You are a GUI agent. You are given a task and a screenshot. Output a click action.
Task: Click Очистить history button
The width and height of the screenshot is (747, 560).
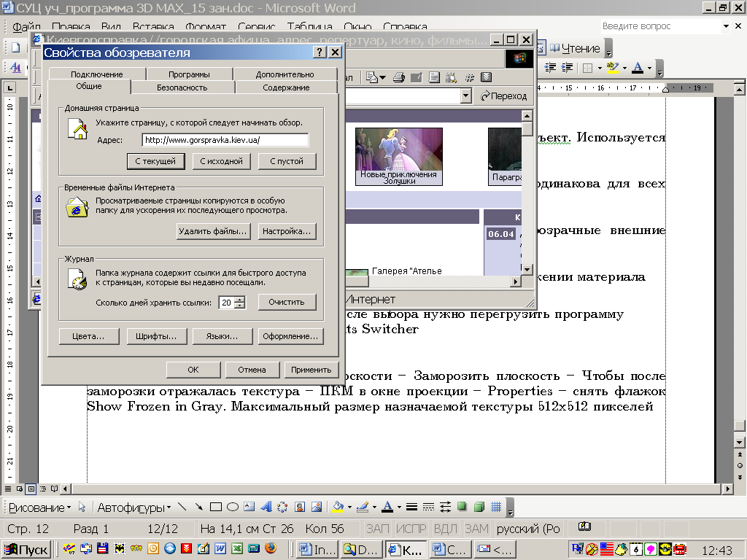287,302
